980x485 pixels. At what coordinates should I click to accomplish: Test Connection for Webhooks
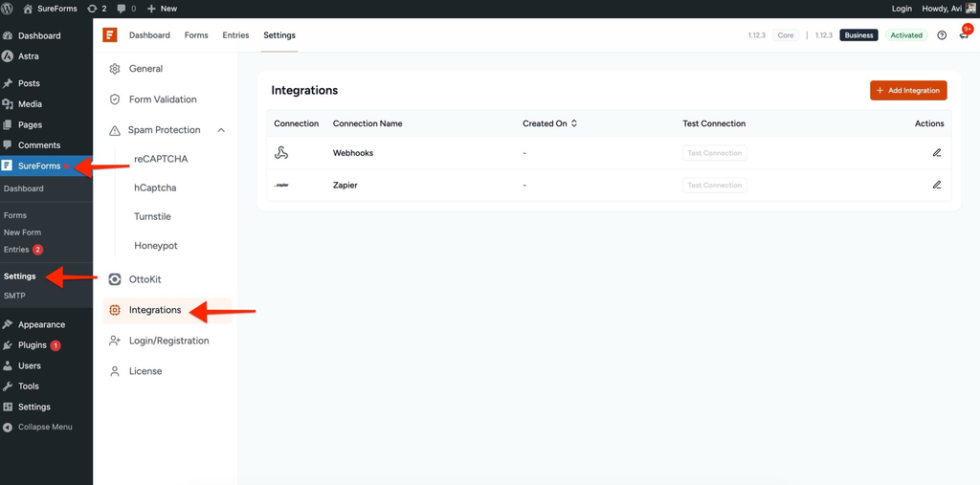[714, 153]
